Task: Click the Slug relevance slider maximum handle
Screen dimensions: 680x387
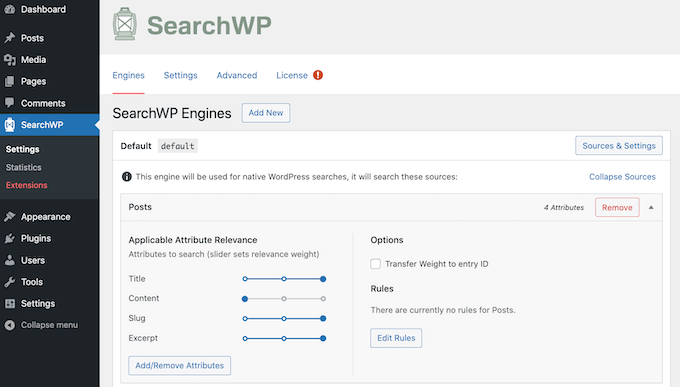Action: (323, 318)
